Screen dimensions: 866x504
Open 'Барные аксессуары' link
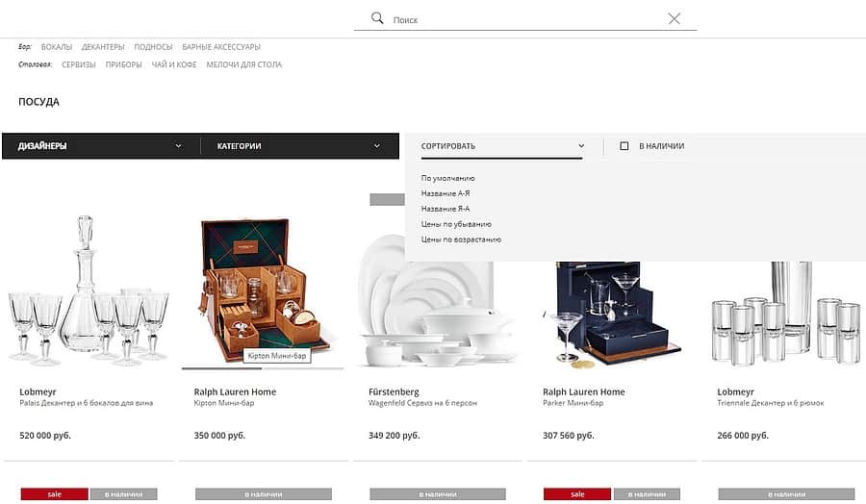click(x=221, y=47)
